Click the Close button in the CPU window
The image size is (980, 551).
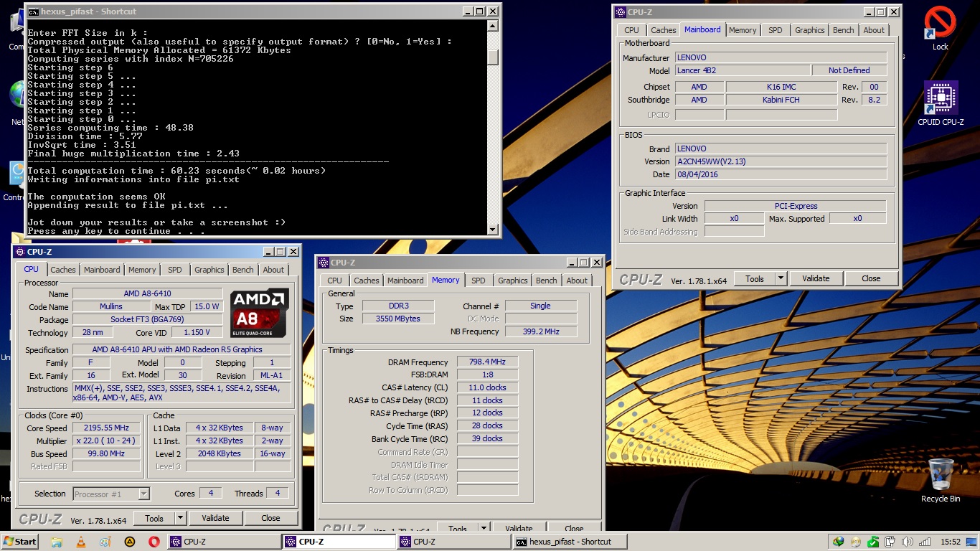270,518
